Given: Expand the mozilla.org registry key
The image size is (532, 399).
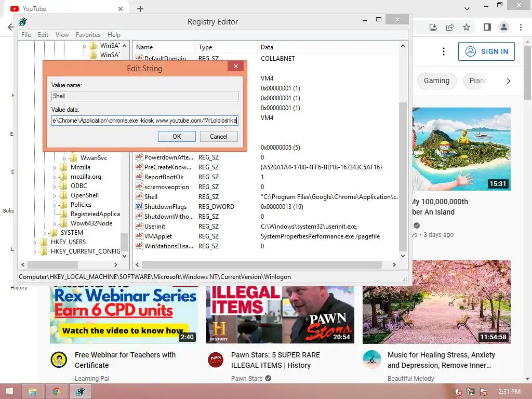Looking at the screenshot, I should 55,177.
